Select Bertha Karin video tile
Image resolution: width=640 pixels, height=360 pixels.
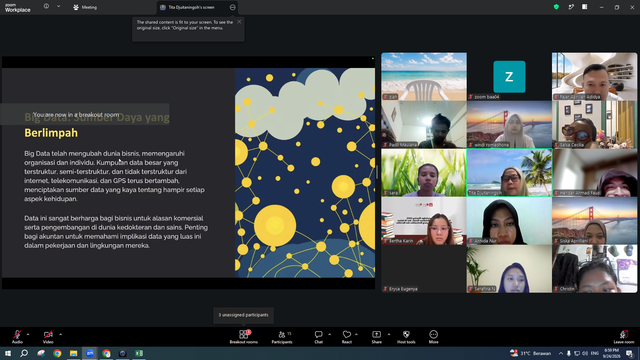tap(424, 221)
